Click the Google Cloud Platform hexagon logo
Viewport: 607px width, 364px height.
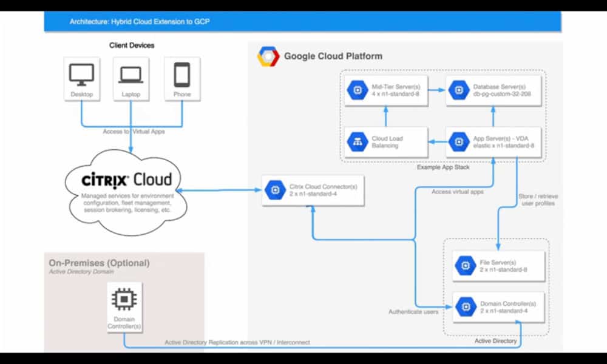(268, 56)
